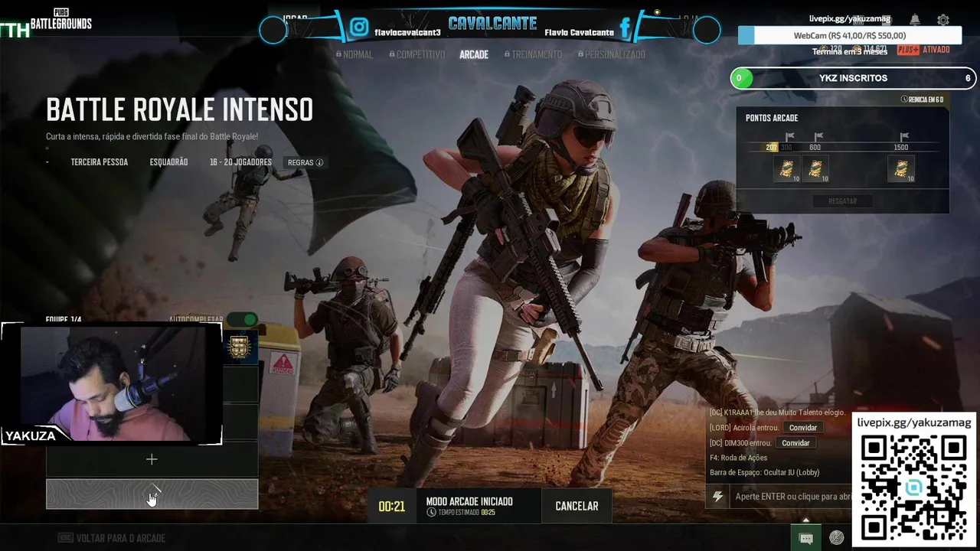Viewport: 980px width, 551px height.
Task: Click the greyed-out Resgatar button
Action: (842, 201)
